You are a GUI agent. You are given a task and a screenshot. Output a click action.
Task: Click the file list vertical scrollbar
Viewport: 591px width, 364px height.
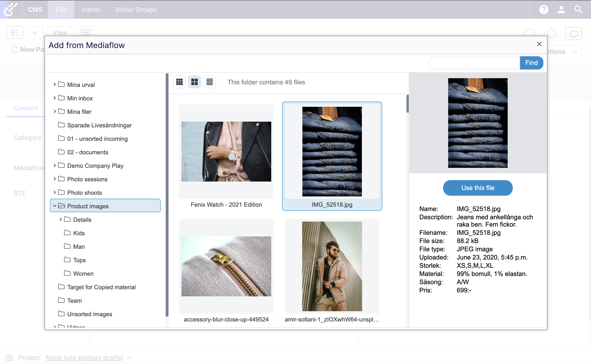407,104
